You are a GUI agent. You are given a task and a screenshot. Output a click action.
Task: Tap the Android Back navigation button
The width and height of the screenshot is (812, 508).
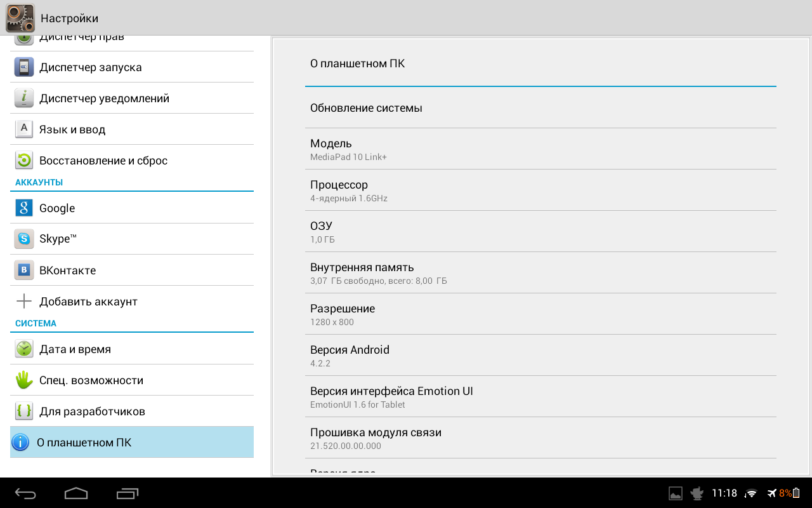26,493
